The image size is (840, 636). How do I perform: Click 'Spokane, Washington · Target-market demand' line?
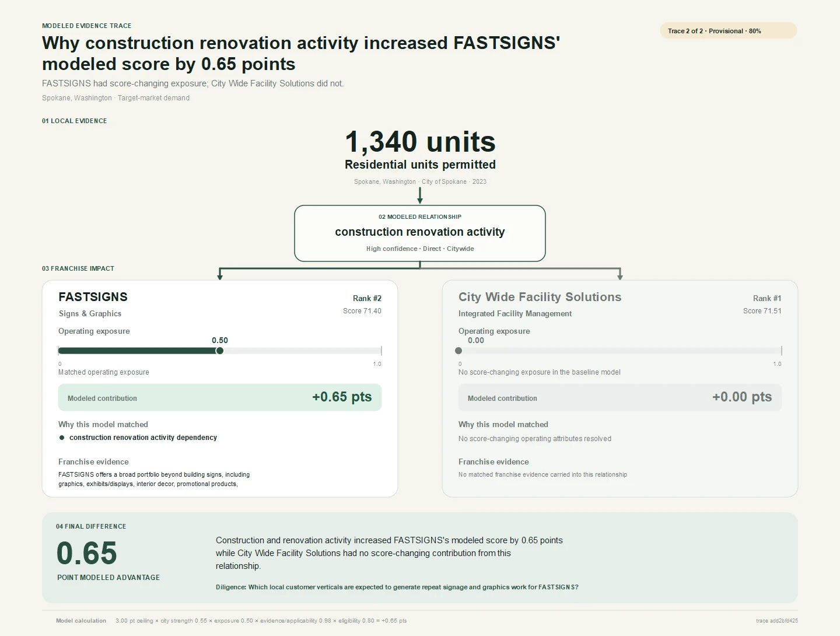[116, 98]
